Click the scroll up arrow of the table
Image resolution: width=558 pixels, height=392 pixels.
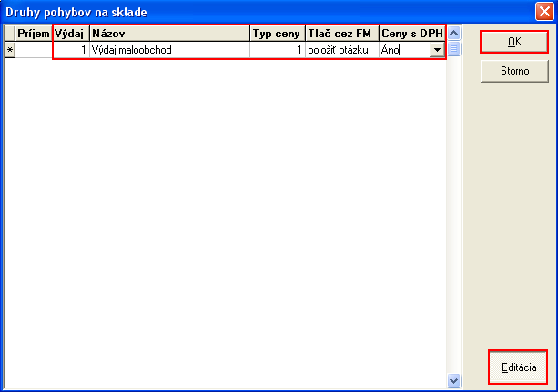click(453, 34)
